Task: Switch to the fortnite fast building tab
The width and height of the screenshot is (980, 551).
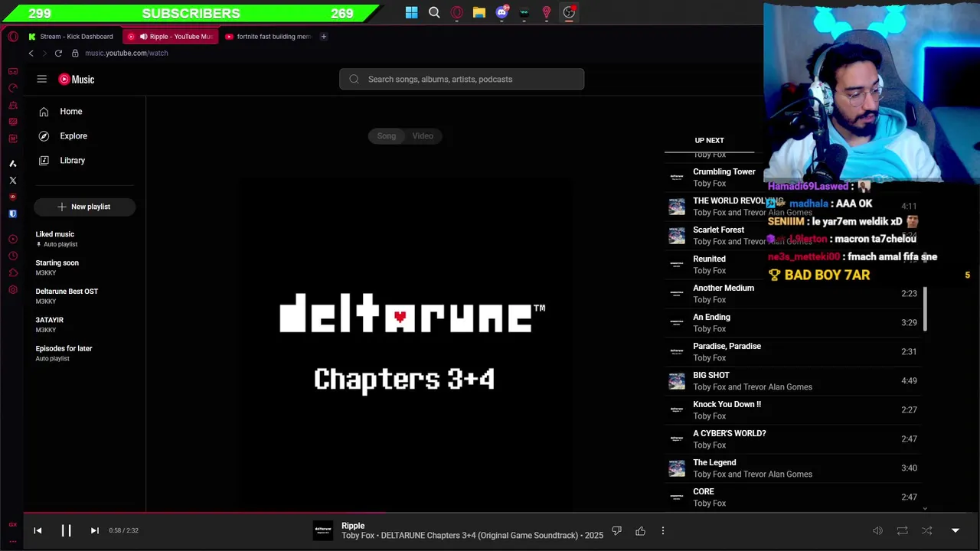Action: click(x=268, y=37)
